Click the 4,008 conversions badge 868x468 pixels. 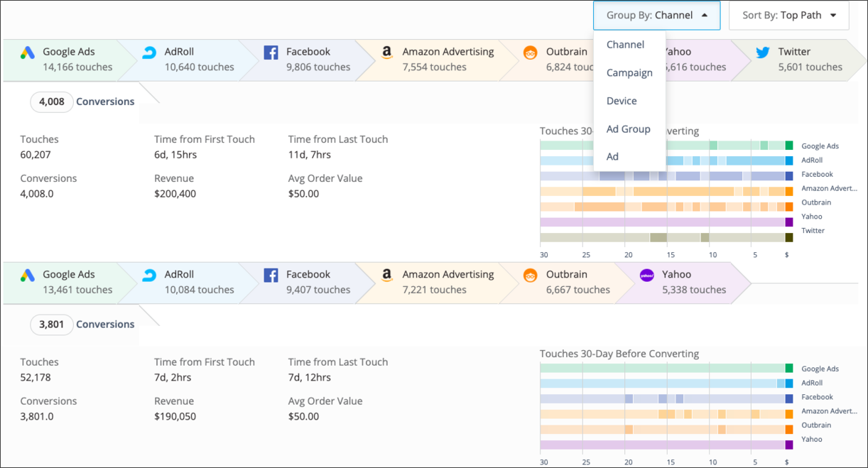pyautogui.click(x=52, y=102)
